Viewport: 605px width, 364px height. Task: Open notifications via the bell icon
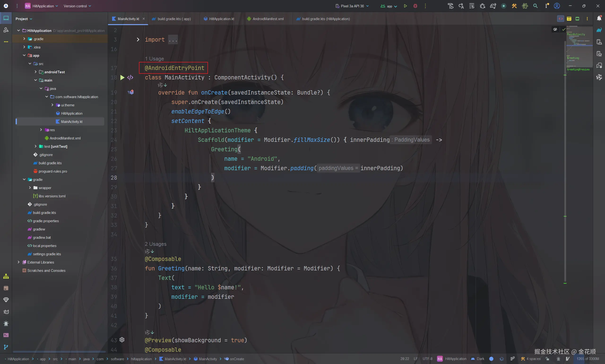pyautogui.click(x=599, y=18)
